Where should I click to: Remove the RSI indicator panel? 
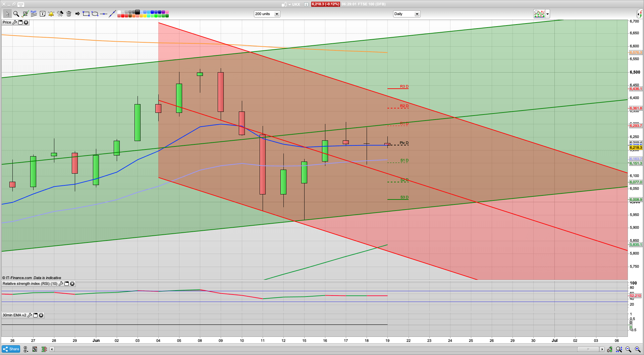(72, 283)
